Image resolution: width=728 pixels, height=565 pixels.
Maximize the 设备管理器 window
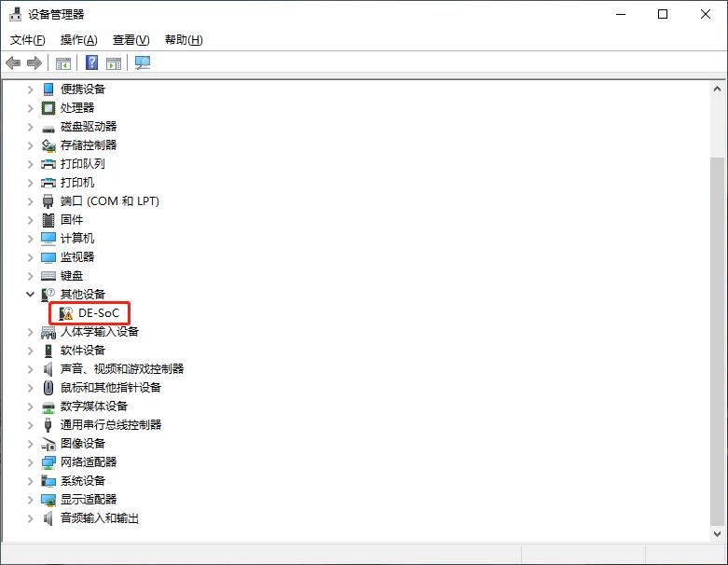pos(663,14)
